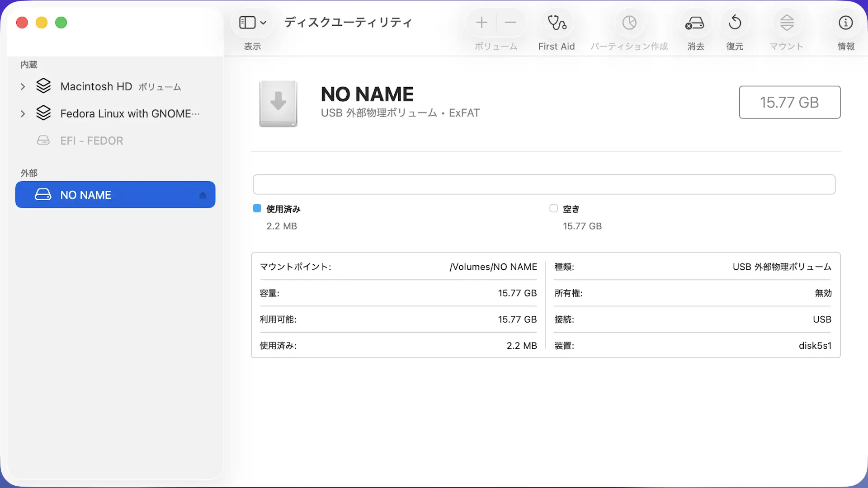The image size is (868, 488).
Task: Expand the Fedora Linux with GNOME entry
Action: coord(23,114)
